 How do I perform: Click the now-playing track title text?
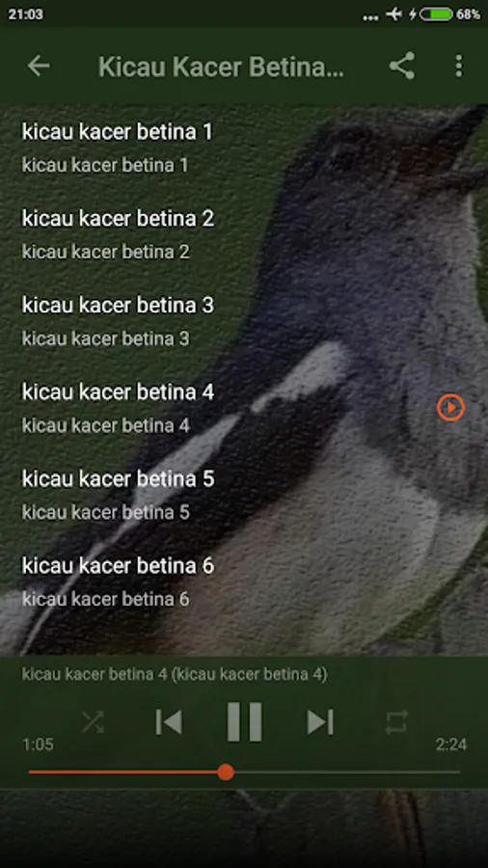[x=175, y=674]
